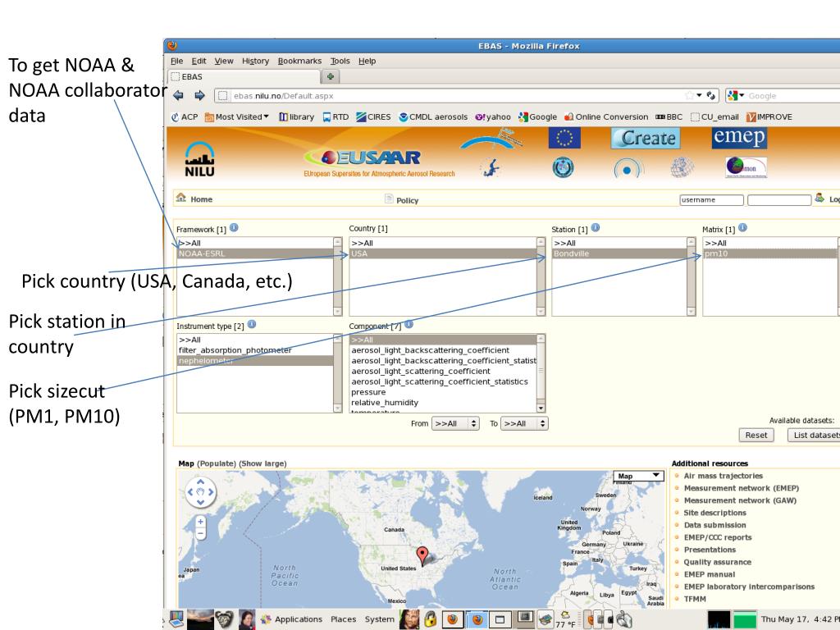This screenshot has width=840, height=630.
Task: Click the browser Back arrow
Action: click(178, 95)
